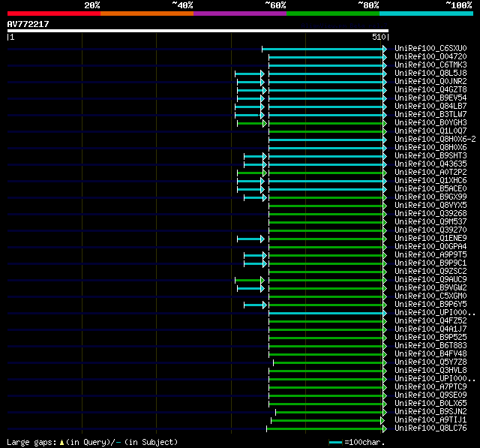
Task: Open hit UniRef100_Q1ENE9
Action: click(x=430, y=239)
